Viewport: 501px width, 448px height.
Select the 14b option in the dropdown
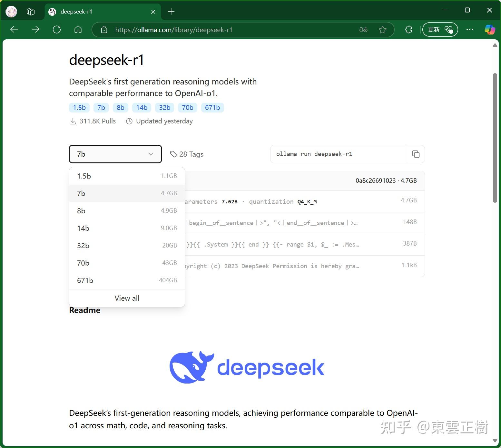(127, 228)
